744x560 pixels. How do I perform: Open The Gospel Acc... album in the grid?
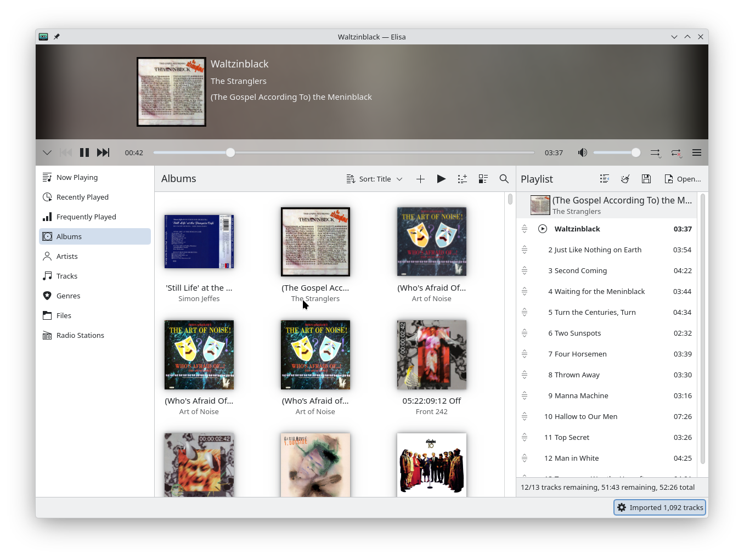tap(315, 242)
